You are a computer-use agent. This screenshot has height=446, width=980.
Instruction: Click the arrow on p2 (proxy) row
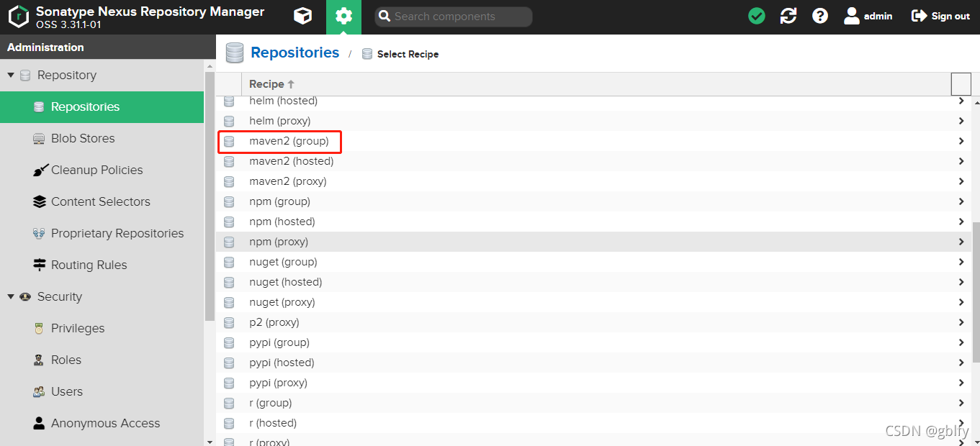(x=961, y=322)
